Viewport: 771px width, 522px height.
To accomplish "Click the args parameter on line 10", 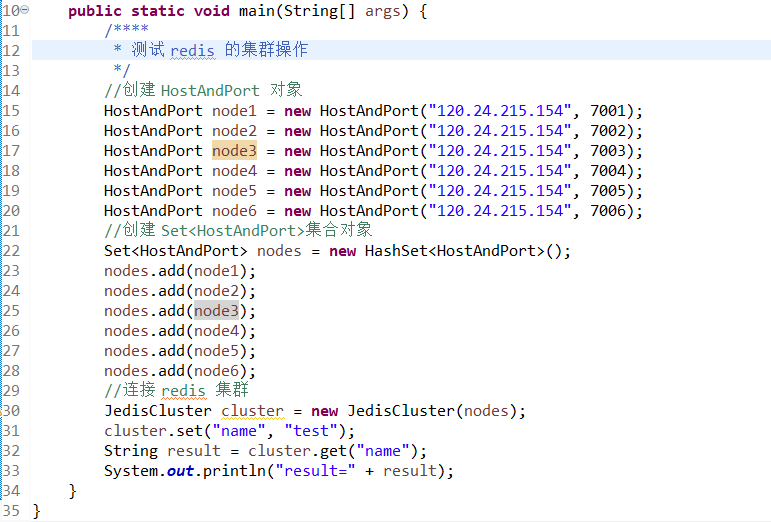I will tap(383, 11).
